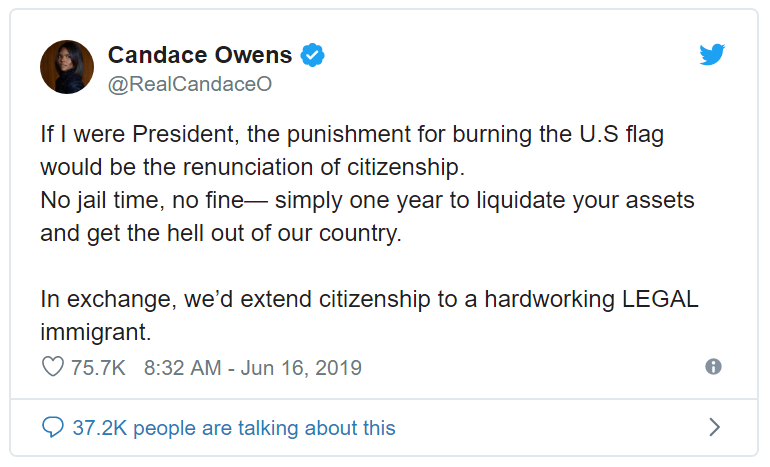Expand the conversation with the right chevron

[x=714, y=428]
